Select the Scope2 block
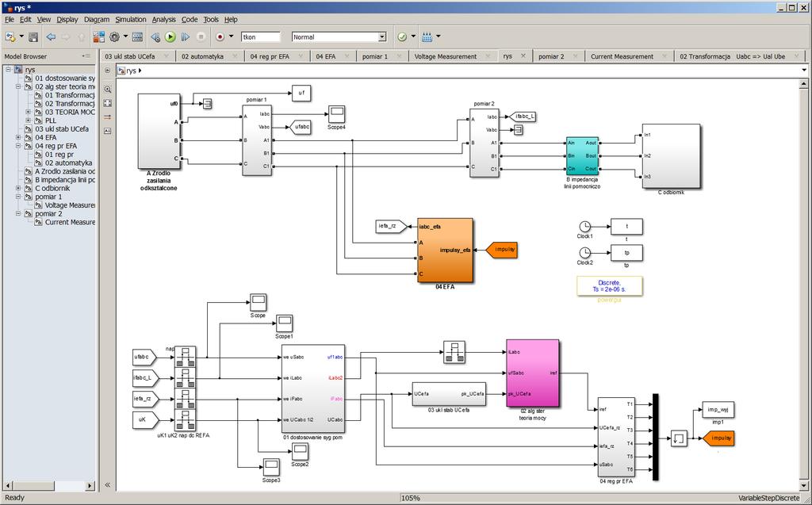 [300, 452]
